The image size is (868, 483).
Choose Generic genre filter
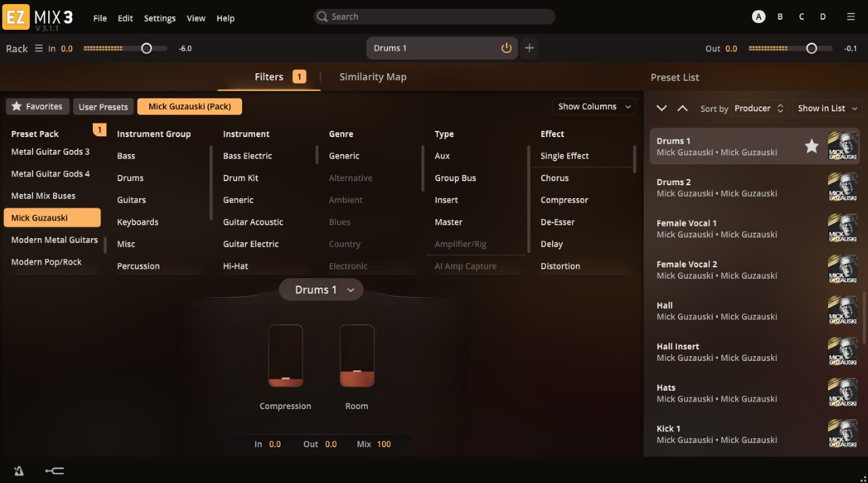click(344, 156)
